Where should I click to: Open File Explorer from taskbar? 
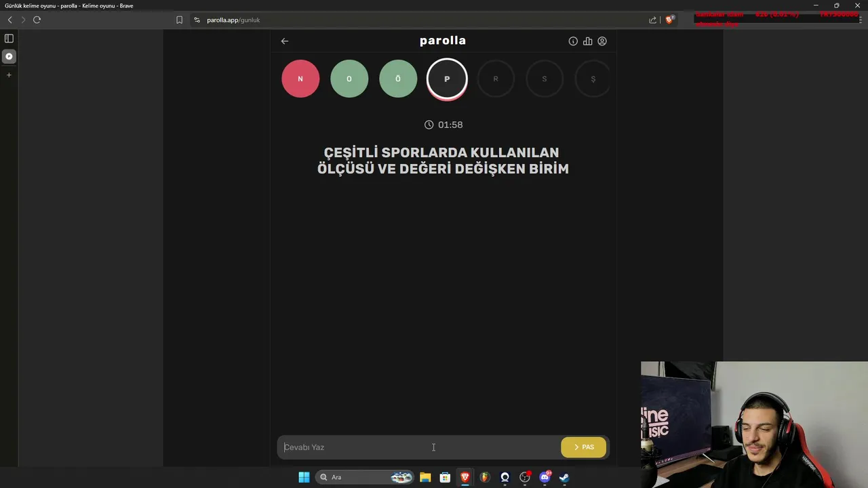click(x=425, y=477)
